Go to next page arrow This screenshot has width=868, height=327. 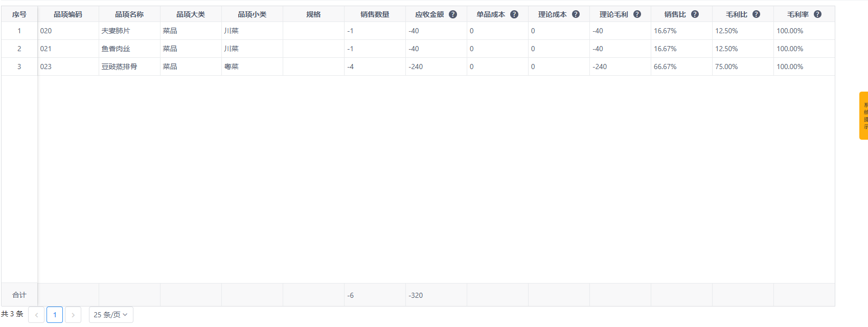click(73, 315)
